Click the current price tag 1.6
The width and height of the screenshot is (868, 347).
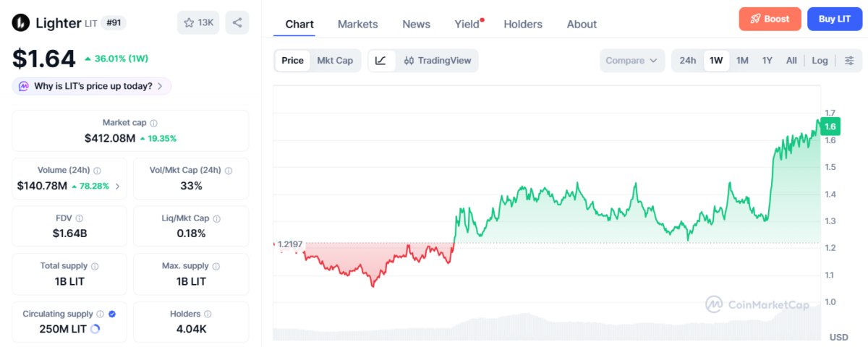(x=830, y=127)
